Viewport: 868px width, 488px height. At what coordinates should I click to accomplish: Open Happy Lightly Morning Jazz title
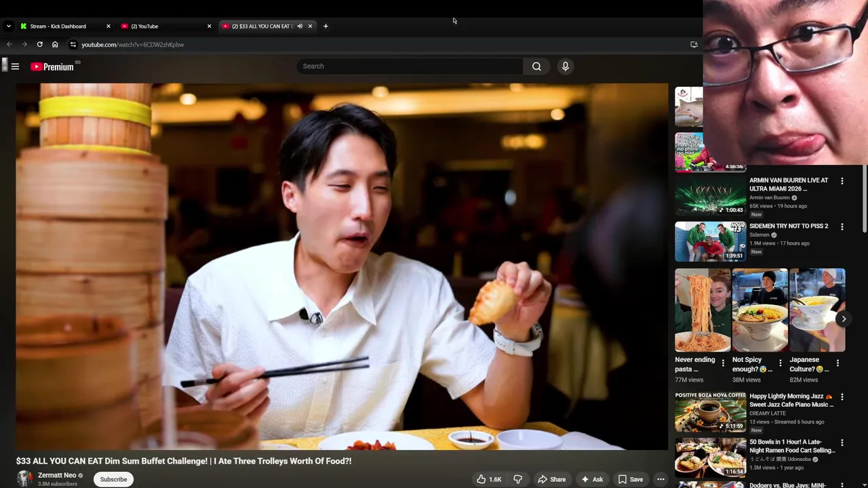click(x=791, y=401)
